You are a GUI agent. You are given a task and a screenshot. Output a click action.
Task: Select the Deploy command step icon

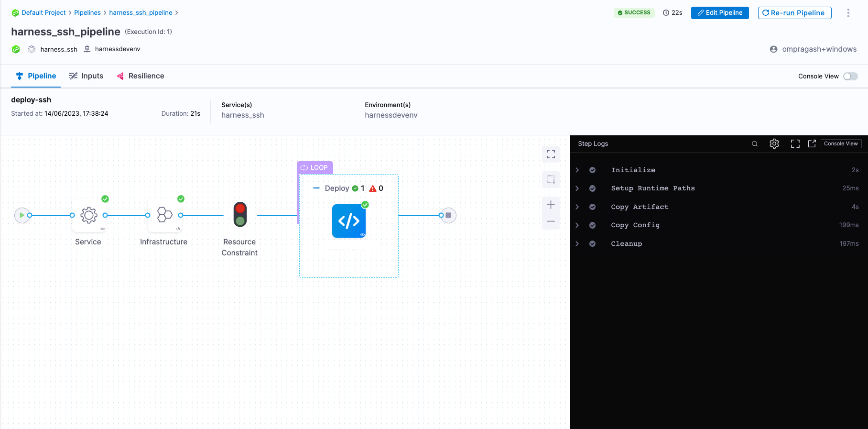(349, 221)
